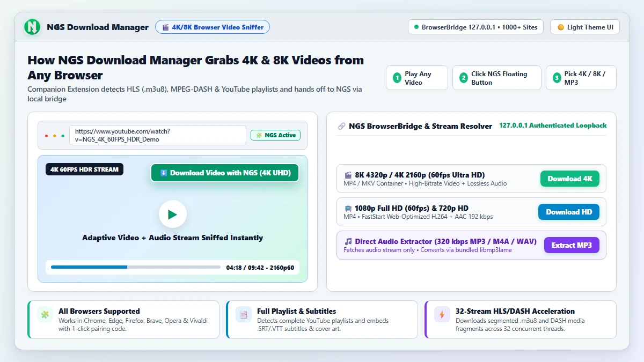
Task: Click the NGS green logo icon
Action: coord(32,27)
